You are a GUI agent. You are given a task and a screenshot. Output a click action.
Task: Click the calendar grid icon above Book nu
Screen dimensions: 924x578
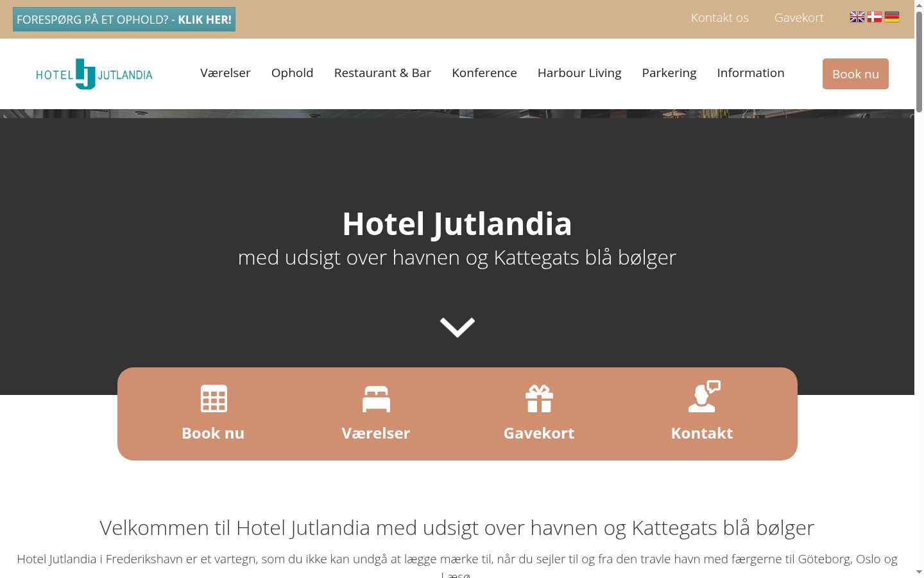214,398
